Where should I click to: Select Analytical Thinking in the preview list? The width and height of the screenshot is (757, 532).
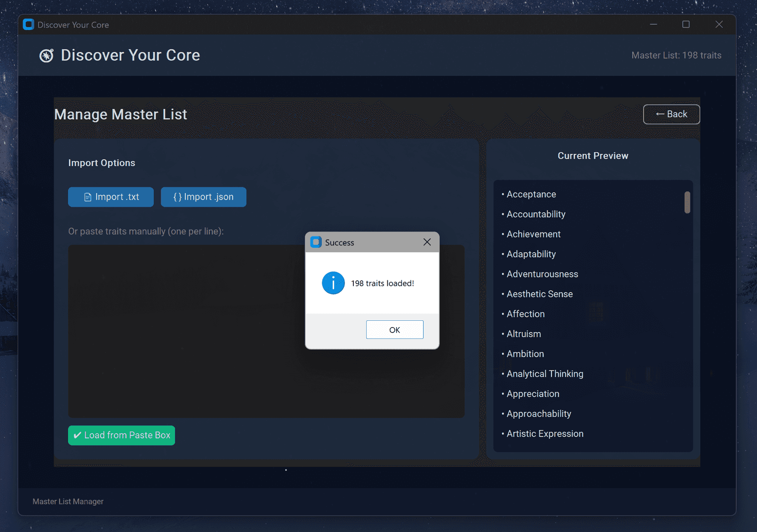pyautogui.click(x=545, y=374)
